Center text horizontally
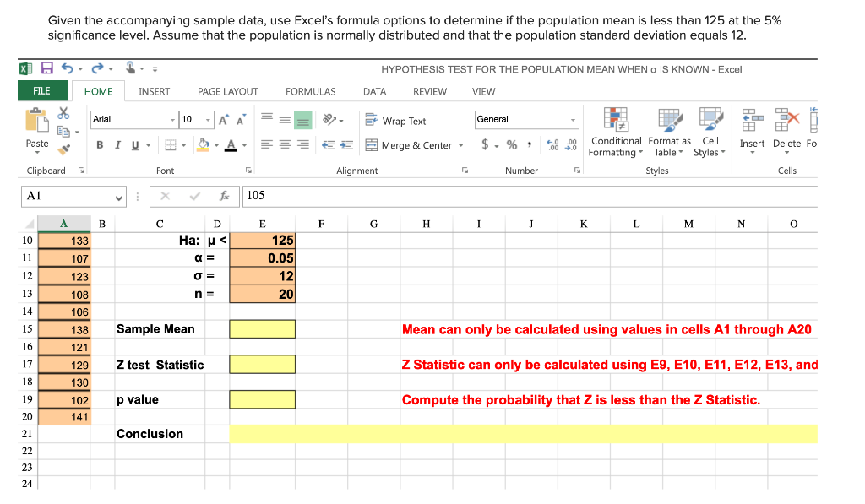This screenshot has width=865, height=504. coord(285,144)
